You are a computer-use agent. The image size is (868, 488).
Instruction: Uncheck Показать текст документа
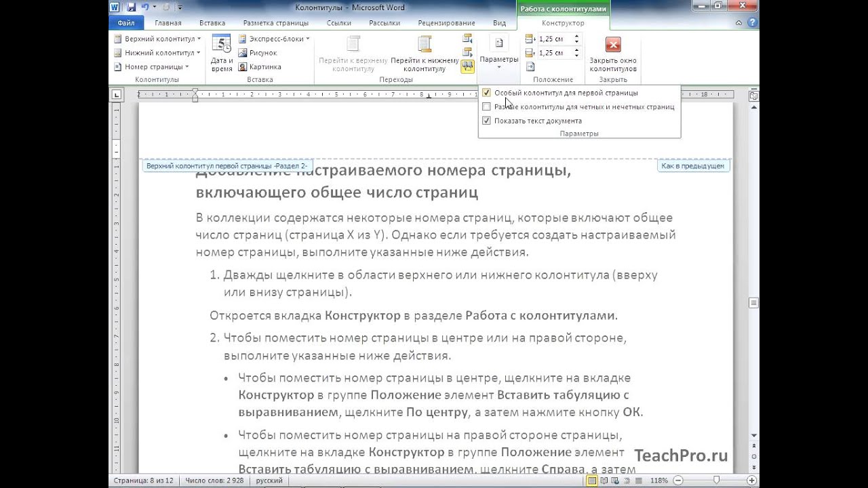[x=486, y=121]
